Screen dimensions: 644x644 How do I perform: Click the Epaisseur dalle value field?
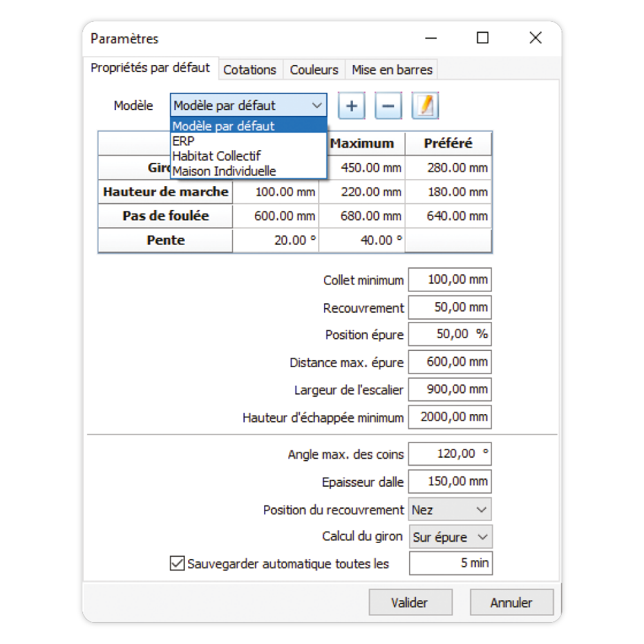(450, 481)
